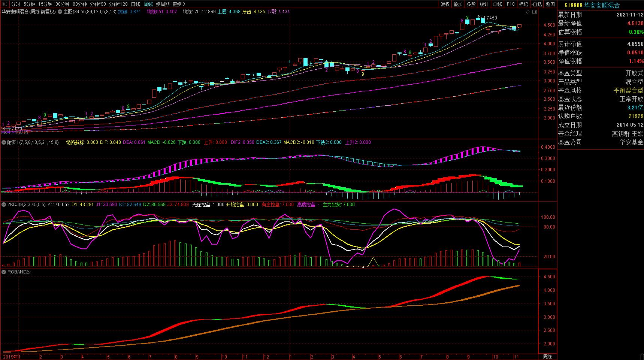Open 多周期 multi-period view

pyautogui.click(x=163, y=4)
